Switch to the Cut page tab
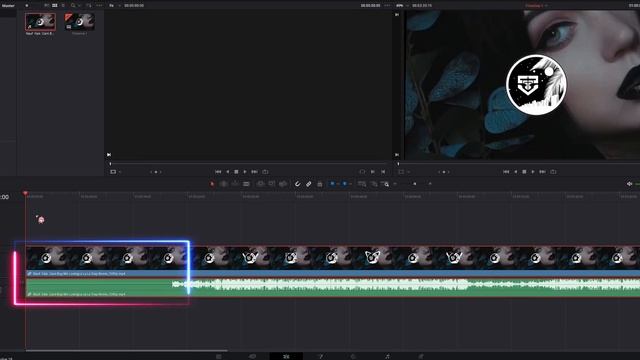Viewport: 640px width, 360px height. [253, 356]
